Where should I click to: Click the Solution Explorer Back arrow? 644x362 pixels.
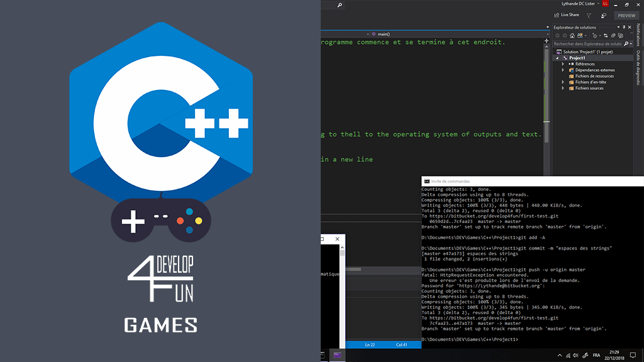(x=557, y=36)
